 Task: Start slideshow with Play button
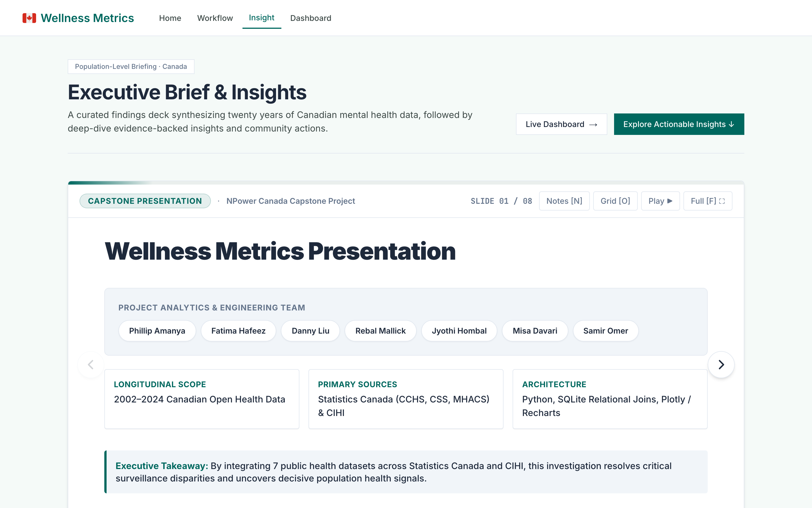(x=660, y=201)
